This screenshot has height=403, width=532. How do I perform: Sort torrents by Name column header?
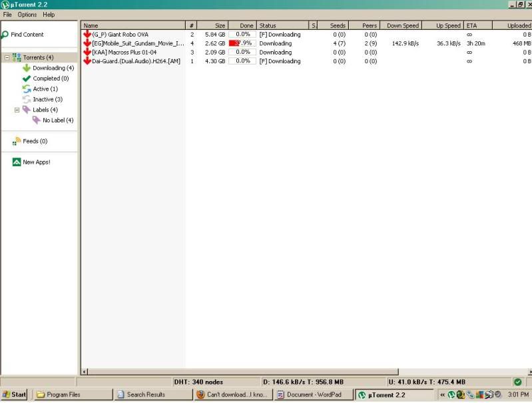pyautogui.click(x=133, y=25)
